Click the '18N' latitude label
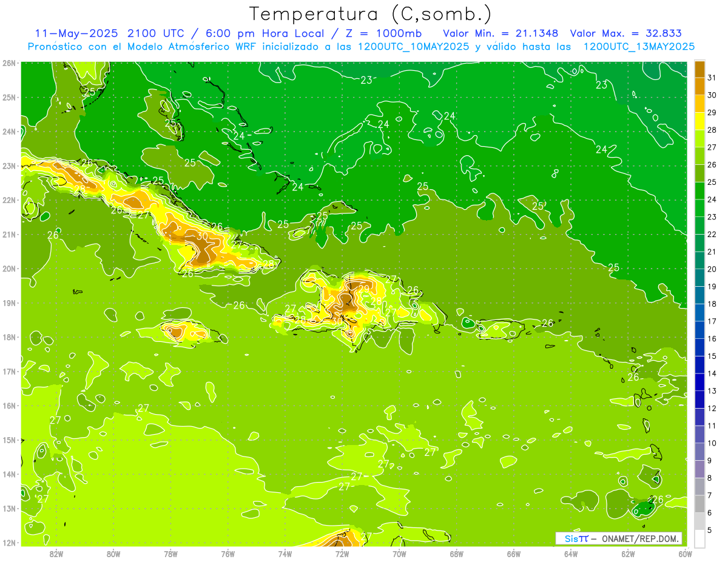Viewport: 728px width, 562px height. coord(8,337)
